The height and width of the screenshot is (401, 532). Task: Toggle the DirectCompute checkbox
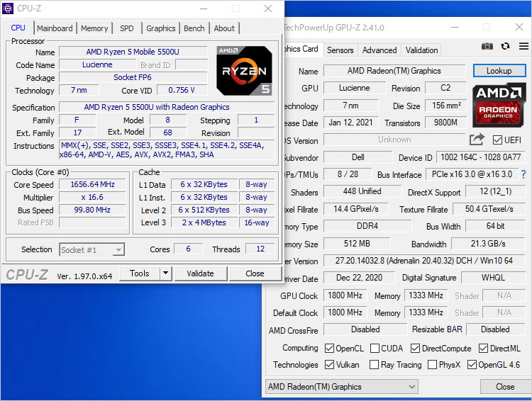click(415, 348)
